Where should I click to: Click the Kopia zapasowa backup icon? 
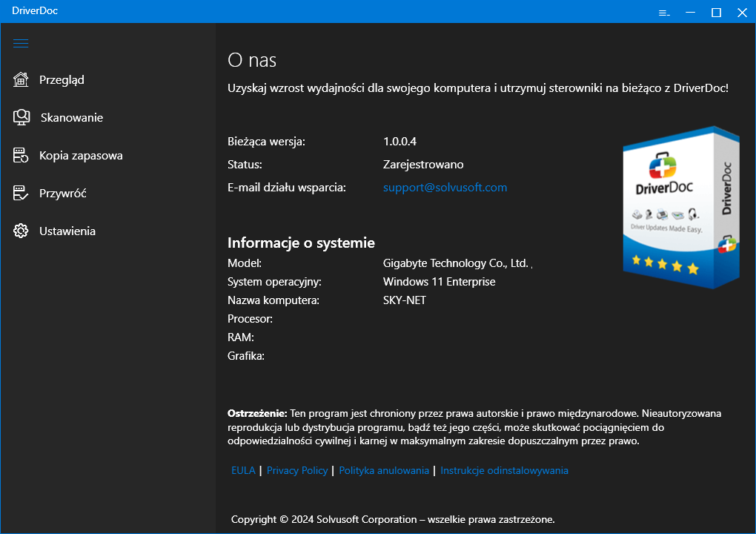coord(21,155)
